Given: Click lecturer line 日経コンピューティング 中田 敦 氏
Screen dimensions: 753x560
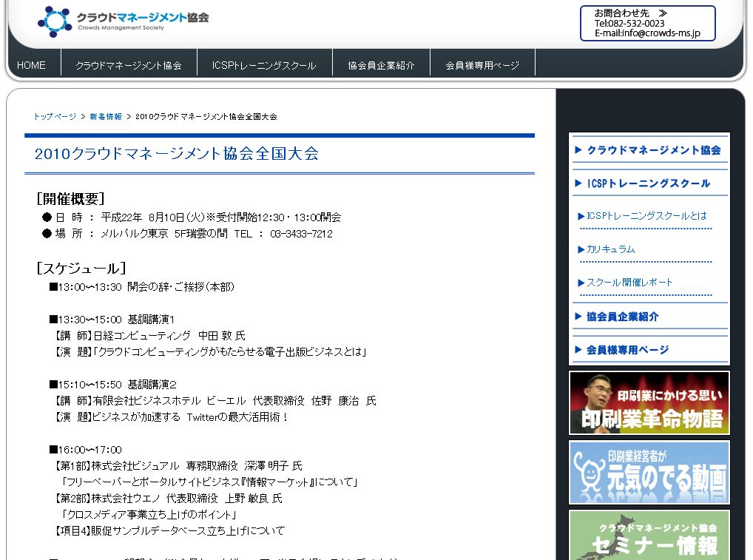Looking at the screenshot, I should [150, 336].
